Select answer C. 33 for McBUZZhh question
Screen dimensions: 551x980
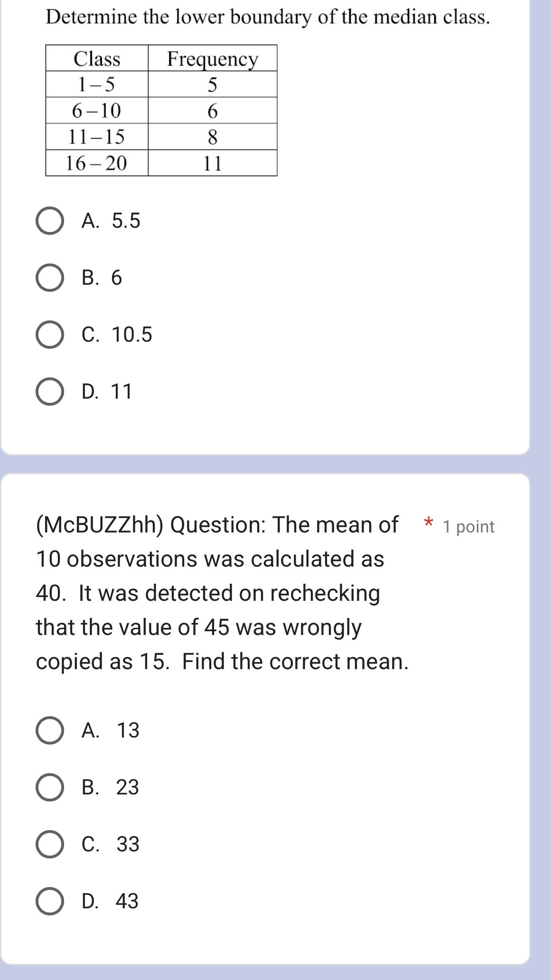coord(49,845)
